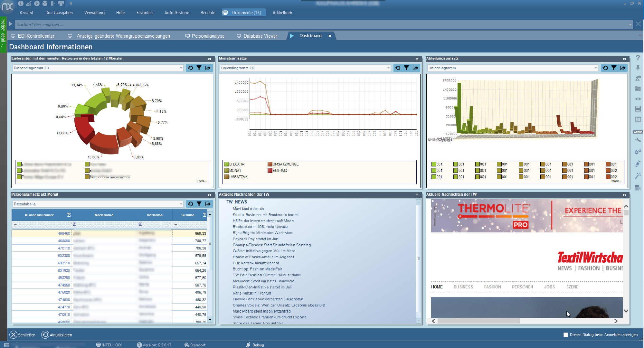644x348 pixels.
Task: Click the pin icon in right sidebar
Action: pos(638,68)
